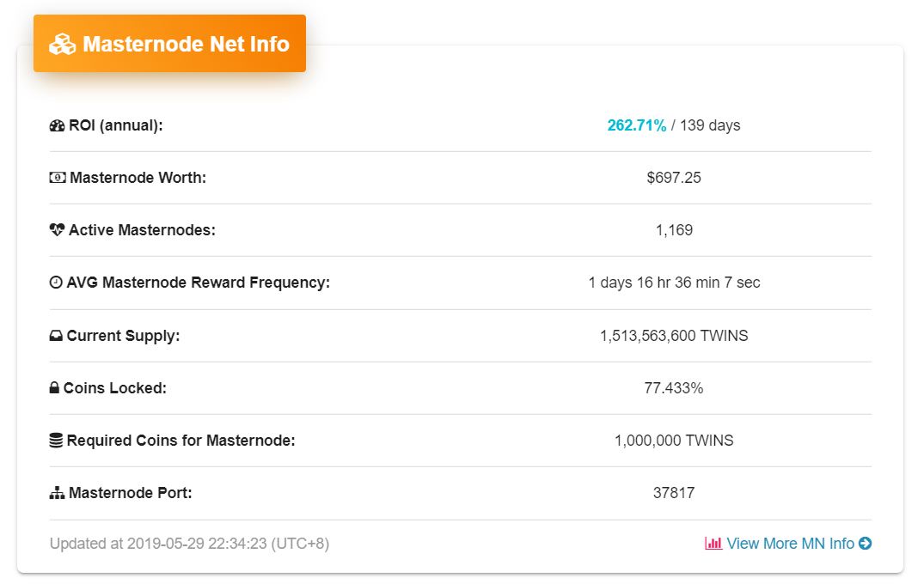
Task: Click the $697.25 masternode worth value
Action: (x=674, y=178)
